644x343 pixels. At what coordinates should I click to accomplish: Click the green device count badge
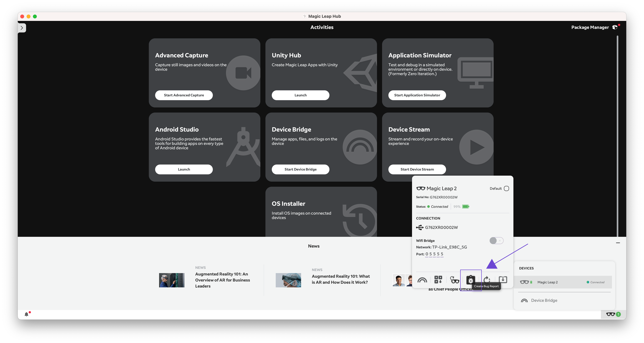point(618,314)
